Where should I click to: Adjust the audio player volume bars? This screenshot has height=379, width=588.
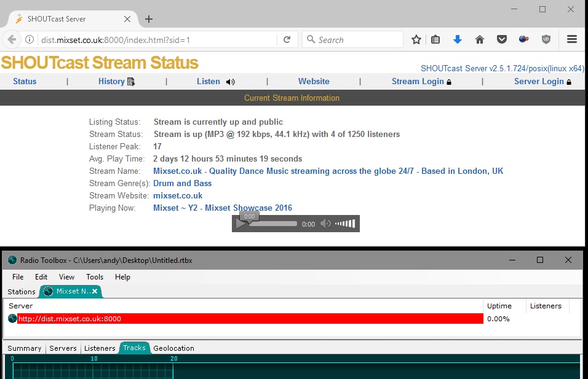345,224
